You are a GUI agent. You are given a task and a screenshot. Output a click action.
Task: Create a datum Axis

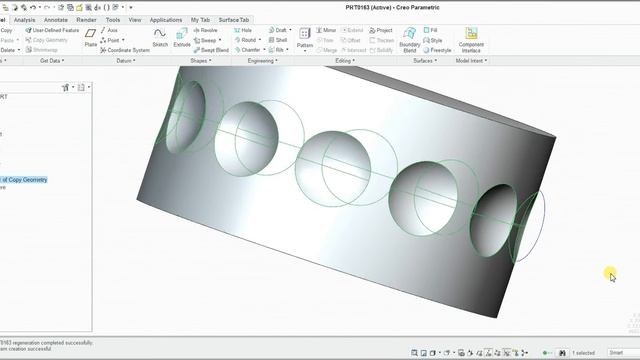pos(109,30)
